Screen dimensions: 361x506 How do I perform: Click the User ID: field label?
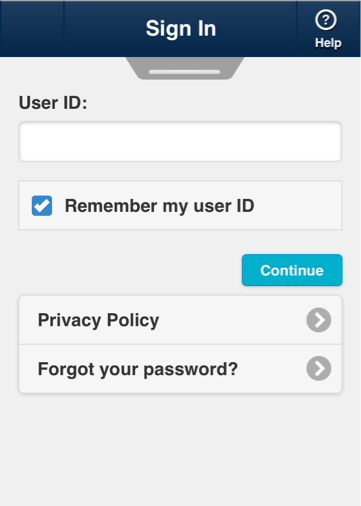[53, 103]
